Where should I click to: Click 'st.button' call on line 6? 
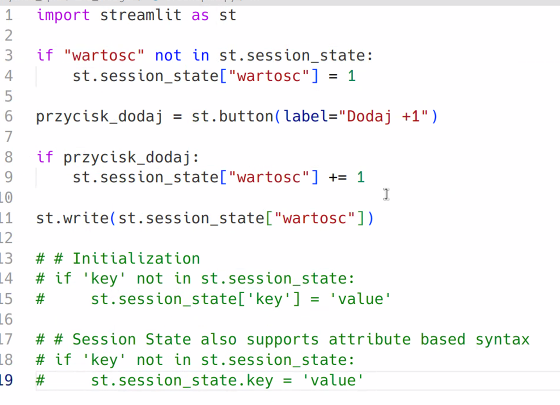coord(232,116)
